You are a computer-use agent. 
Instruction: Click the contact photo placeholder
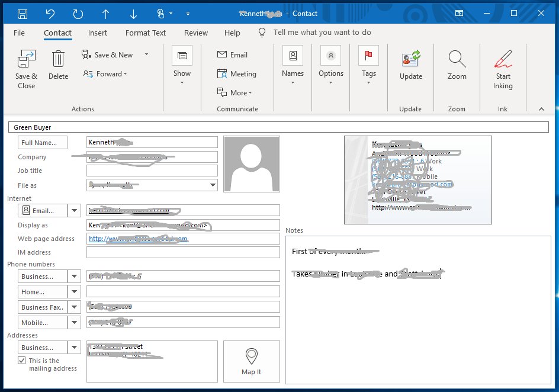point(252,164)
